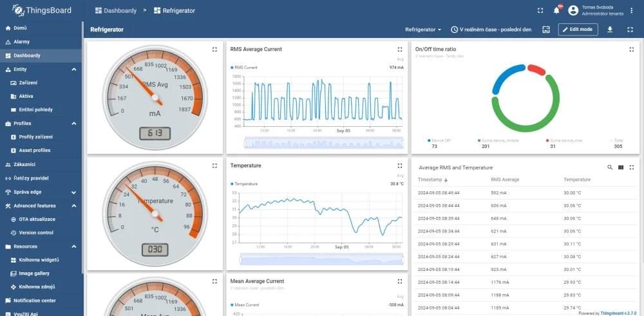
Task: Click the Temperature table column header
Action: tap(577, 180)
